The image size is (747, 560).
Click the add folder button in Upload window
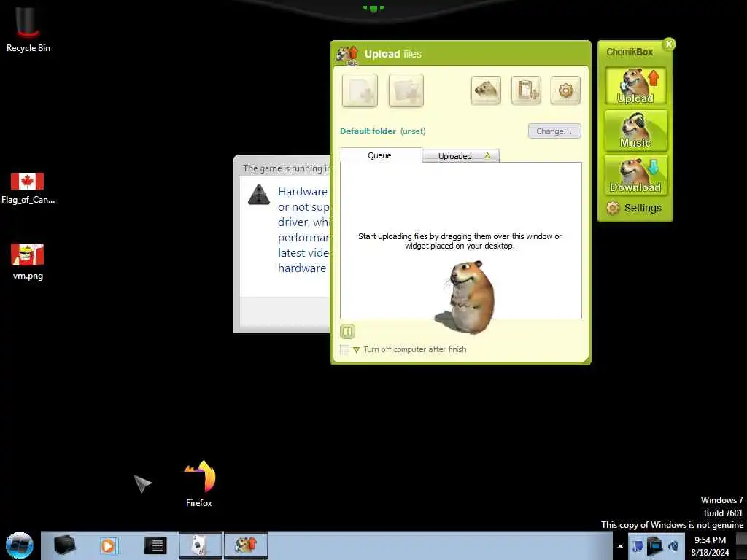click(x=406, y=90)
